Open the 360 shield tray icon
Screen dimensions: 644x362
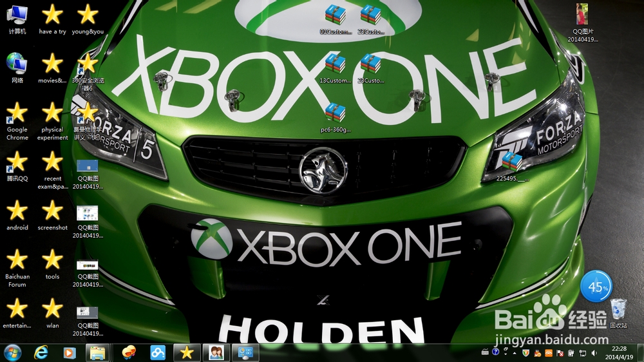tap(526, 353)
